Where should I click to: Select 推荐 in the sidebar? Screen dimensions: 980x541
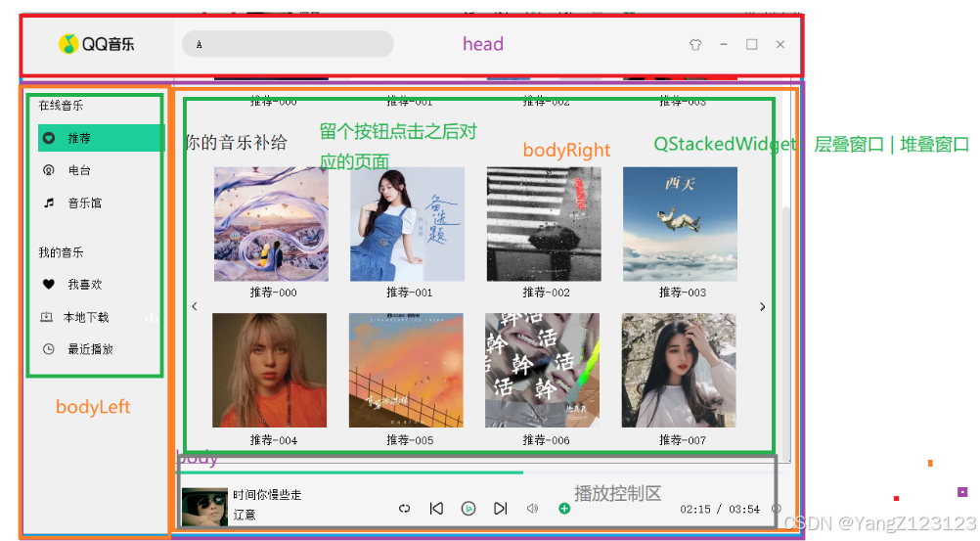click(101, 138)
